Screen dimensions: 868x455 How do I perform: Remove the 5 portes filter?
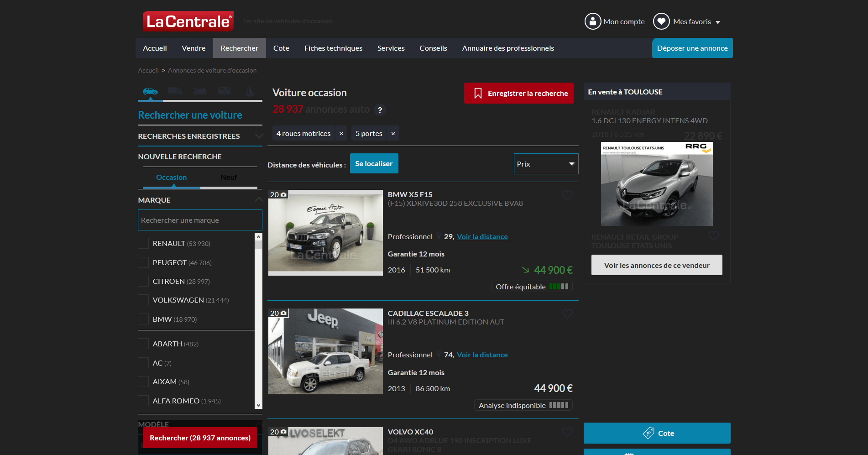[393, 134]
